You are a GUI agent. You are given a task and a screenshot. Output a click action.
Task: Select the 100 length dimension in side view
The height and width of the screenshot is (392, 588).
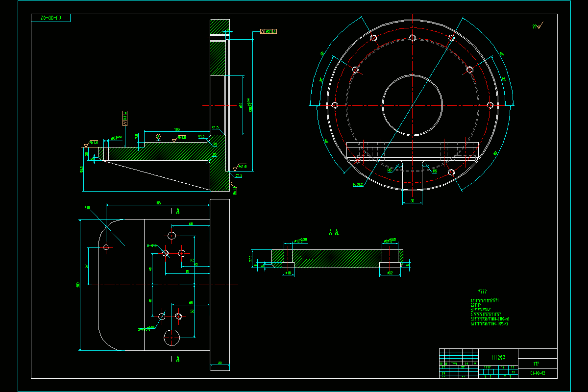177,129
